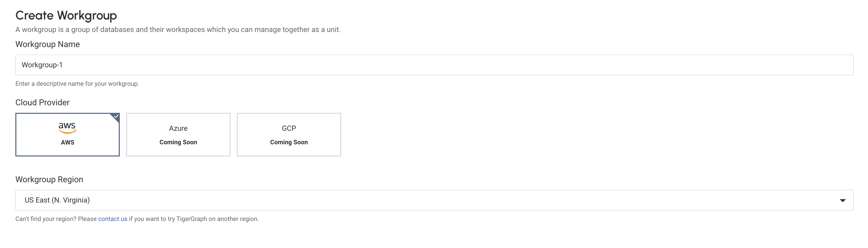Image resolution: width=868 pixels, height=248 pixels.
Task: Click the 'Coming Soon' label under GCP
Action: tap(289, 142)
